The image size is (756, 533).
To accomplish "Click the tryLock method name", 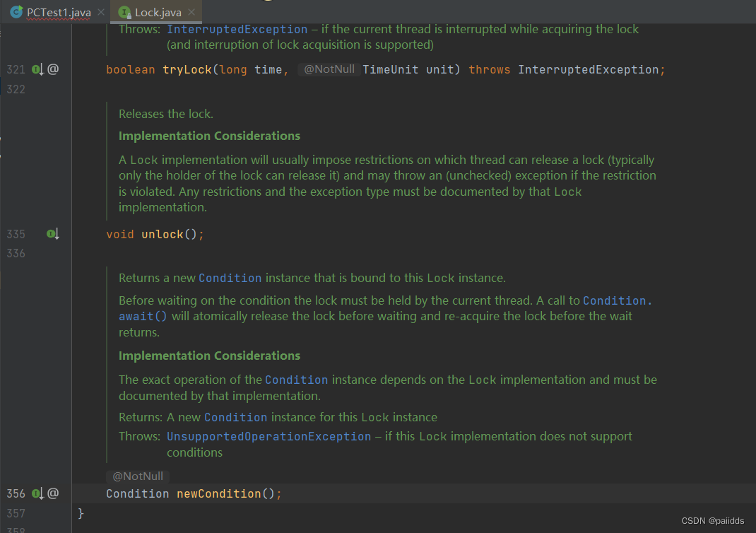I will coord(187,69).
